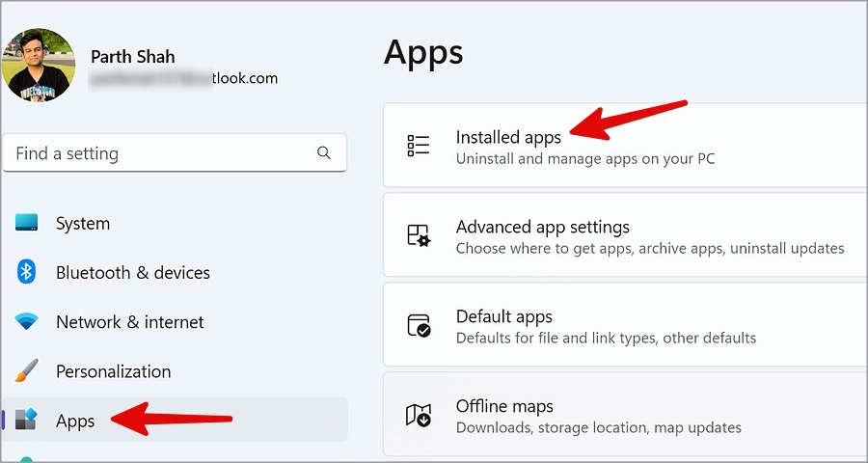Click 'Uninstall and manage apps on your PC' text
The height and width of the screenshot is (463, 868).
tap(585, 159)
